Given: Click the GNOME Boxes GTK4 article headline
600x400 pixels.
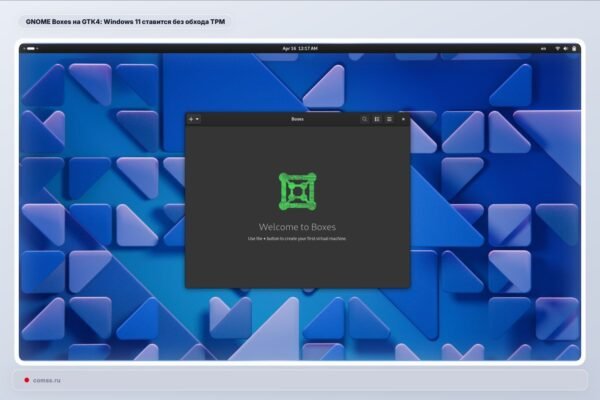Looking at the screenshot, I should point(125,22).
